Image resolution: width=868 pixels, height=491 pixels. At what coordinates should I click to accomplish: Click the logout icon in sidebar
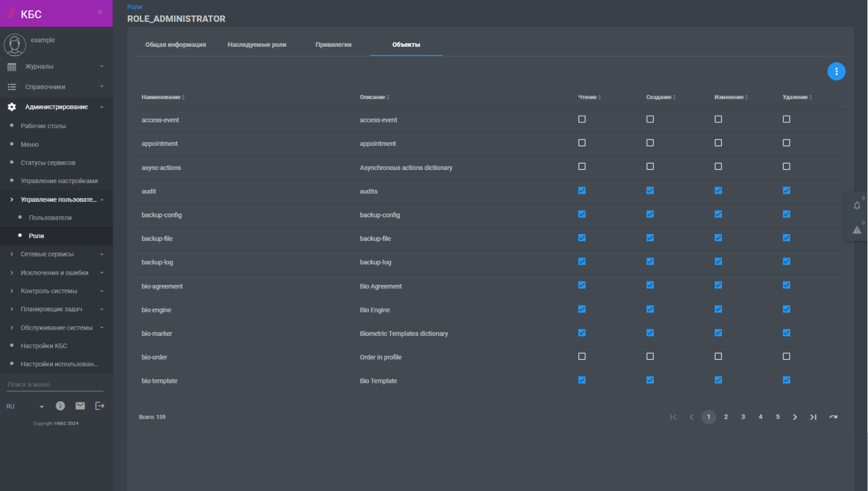[100, 406]
